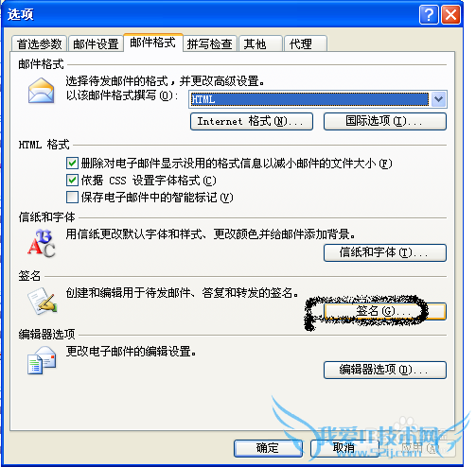Enable 保存电子邮件中的智能标记 checkbox
Screen dimensions: 476x467
pyautogui.click(x=72, y=198)
